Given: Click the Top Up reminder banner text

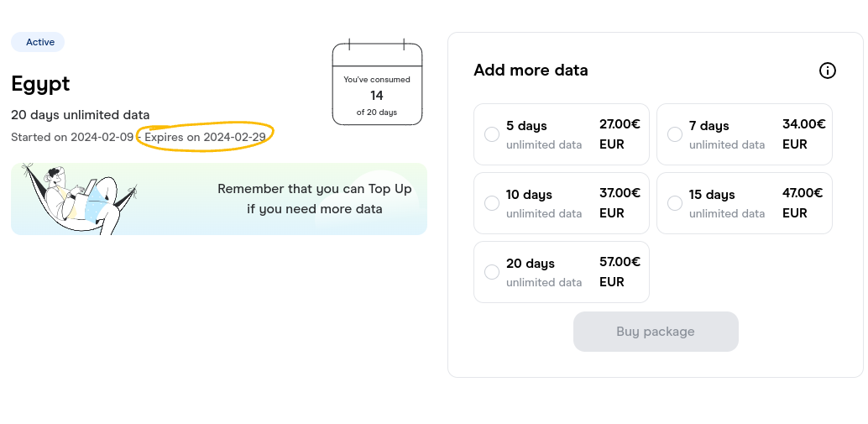Looking at the screenshot, I should tap(315, 199).
